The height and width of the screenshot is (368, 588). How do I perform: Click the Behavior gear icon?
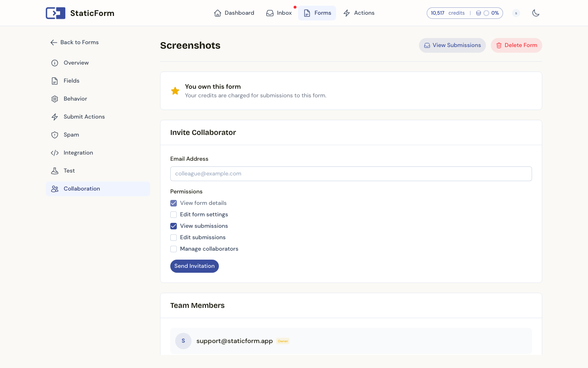pos(55,99)
